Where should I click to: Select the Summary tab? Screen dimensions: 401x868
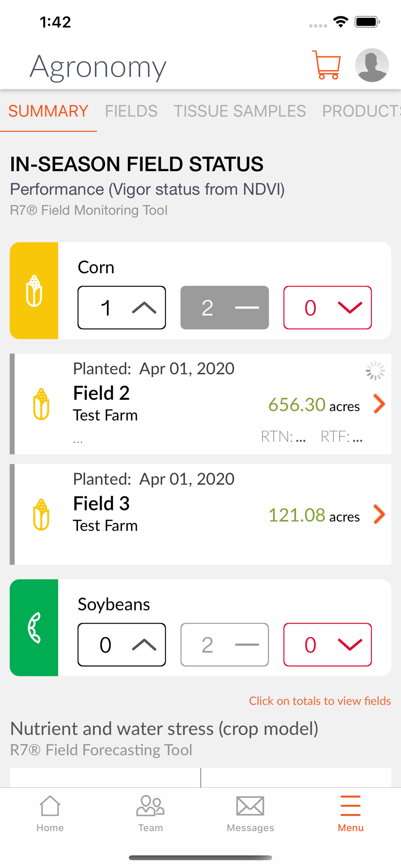pos(48,111)
